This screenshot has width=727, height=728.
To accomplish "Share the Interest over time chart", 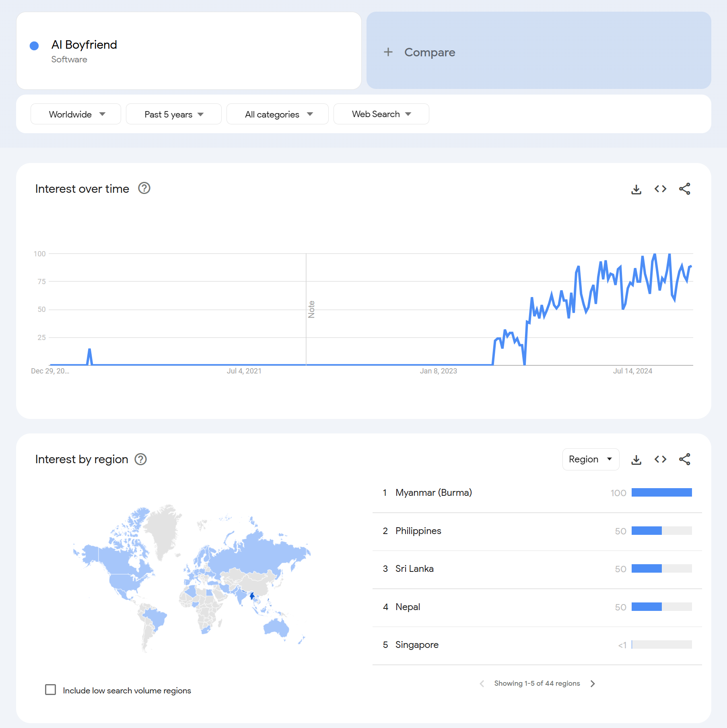I will pos(684,189).
